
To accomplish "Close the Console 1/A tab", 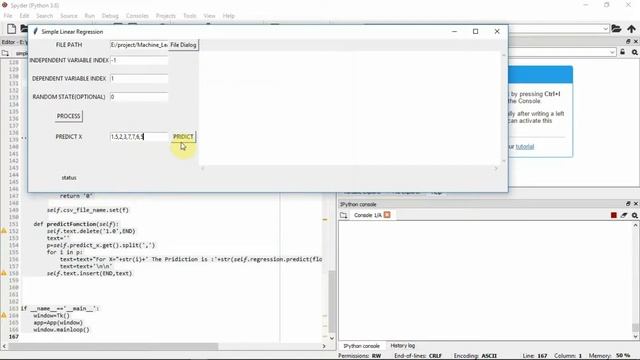I will (387, 215).
